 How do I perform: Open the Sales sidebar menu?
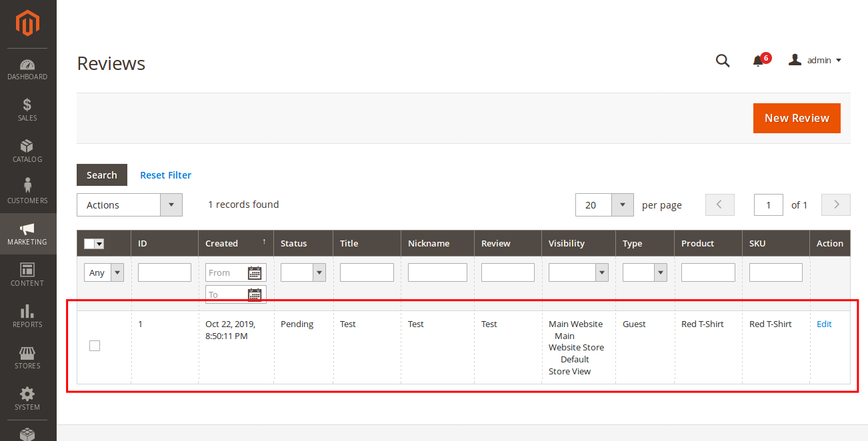tap(28, 111)
